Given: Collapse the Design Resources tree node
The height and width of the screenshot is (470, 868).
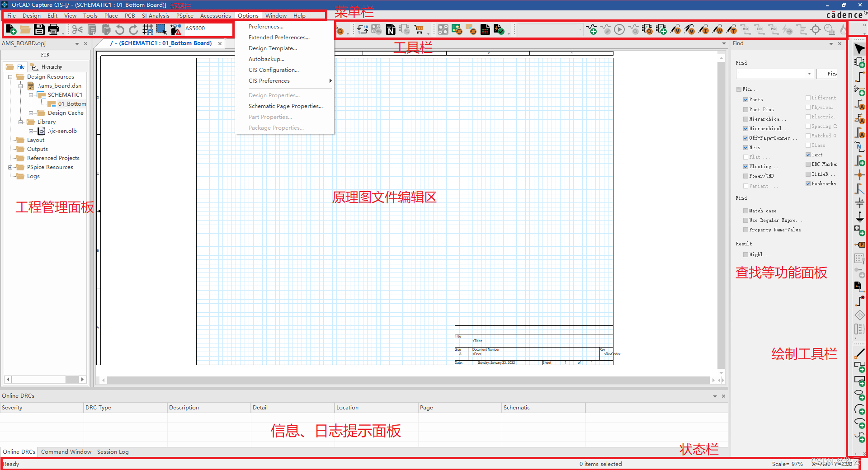Looking at the screenshot, I should pos(10,77).
